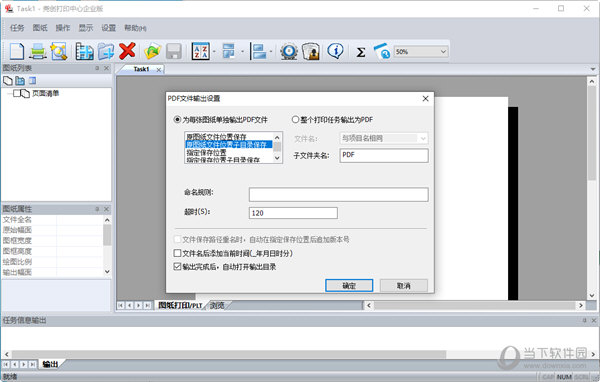600x382 pixels.
Task: Click the cards with portrait icon
Action: (x=311, y=51)
